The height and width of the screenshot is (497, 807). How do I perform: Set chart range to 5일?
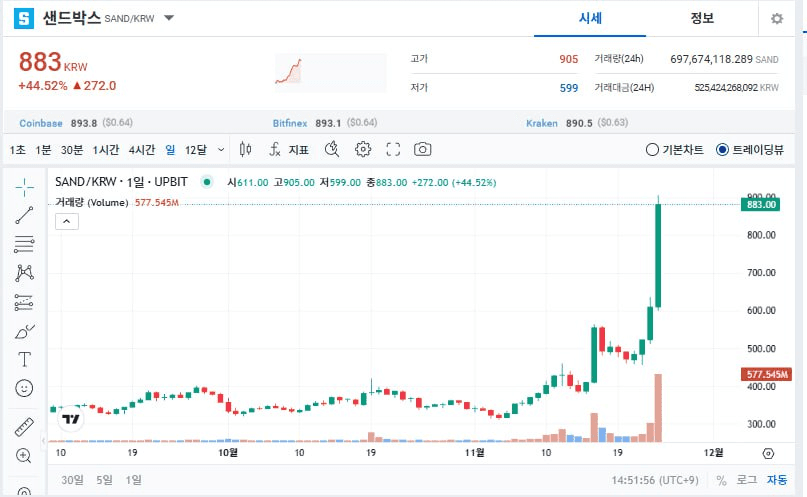pos(104,480)
